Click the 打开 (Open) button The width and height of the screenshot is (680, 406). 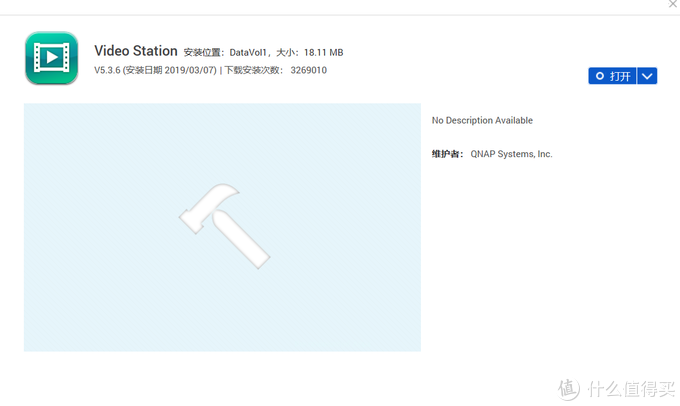[x=612, y=76]
